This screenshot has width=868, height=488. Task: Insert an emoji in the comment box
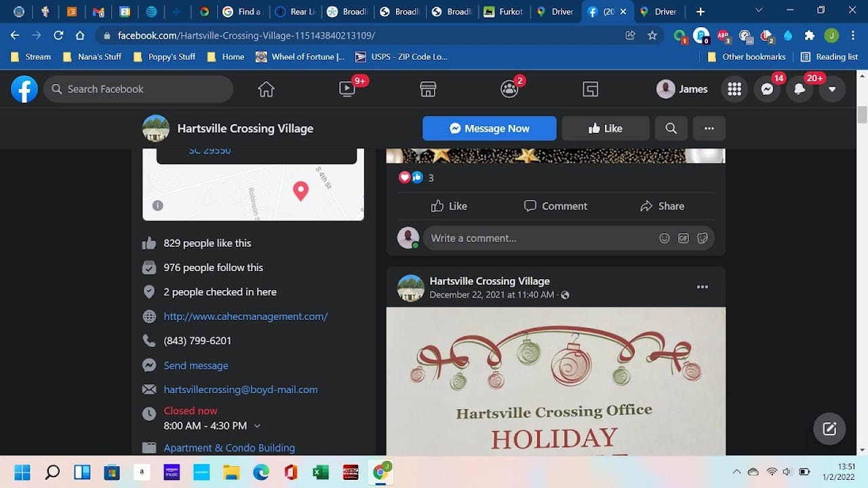[665, 238]
